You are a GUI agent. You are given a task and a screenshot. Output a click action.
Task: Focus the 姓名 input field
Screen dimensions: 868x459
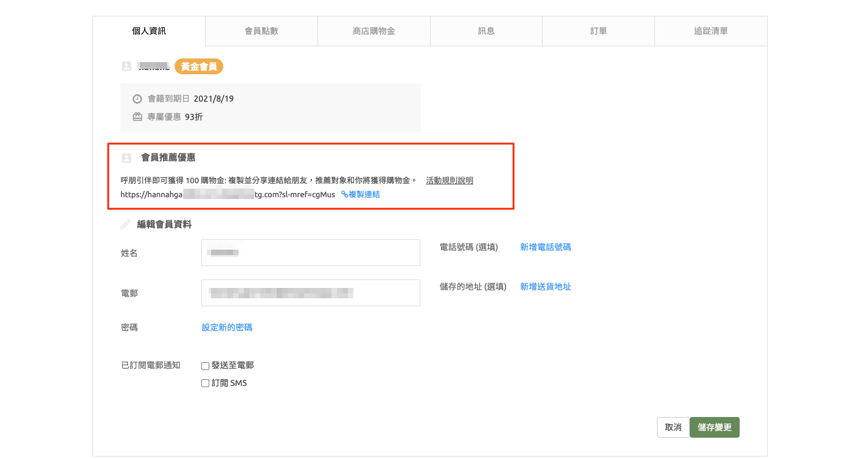coord(310,253)
